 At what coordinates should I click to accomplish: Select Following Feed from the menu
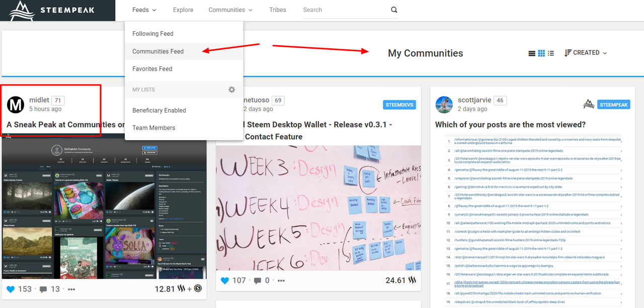point(184,34)
